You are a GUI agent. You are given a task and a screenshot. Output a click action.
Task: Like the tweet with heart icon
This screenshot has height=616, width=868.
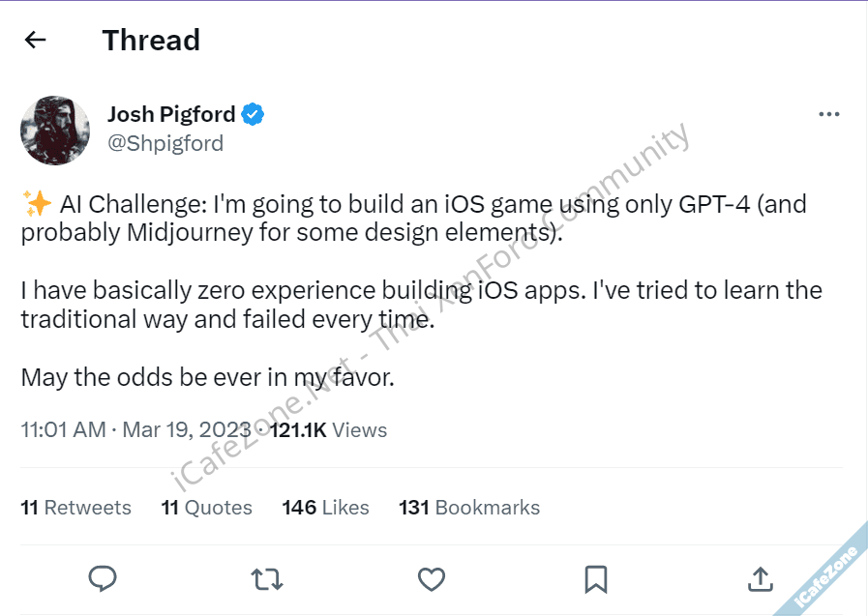432,578
